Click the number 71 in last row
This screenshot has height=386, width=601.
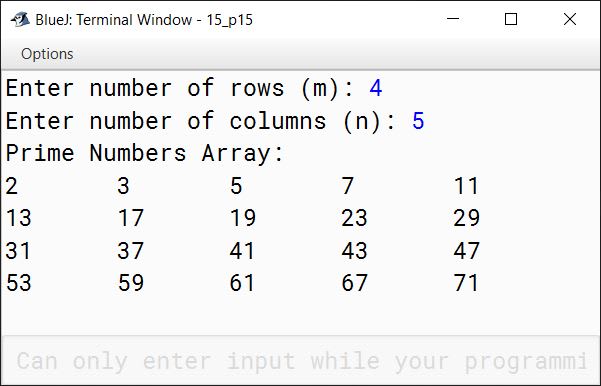pyautogui.click(x=466, y=283)
